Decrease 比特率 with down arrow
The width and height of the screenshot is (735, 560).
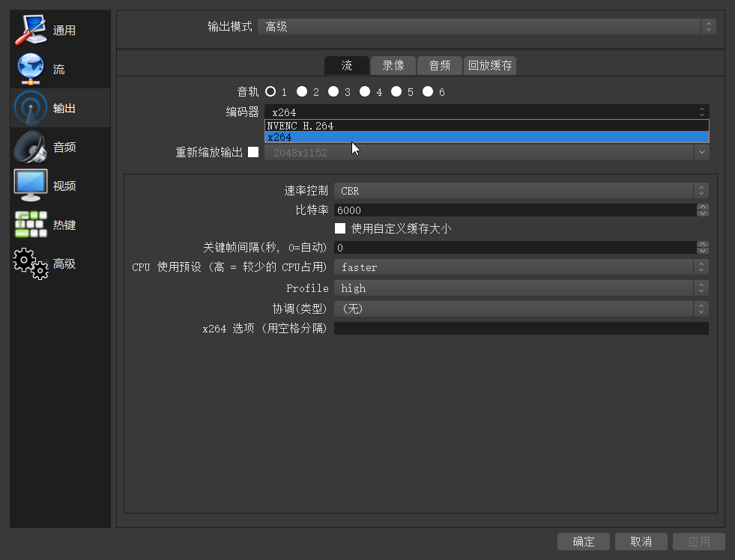point(702,213)
